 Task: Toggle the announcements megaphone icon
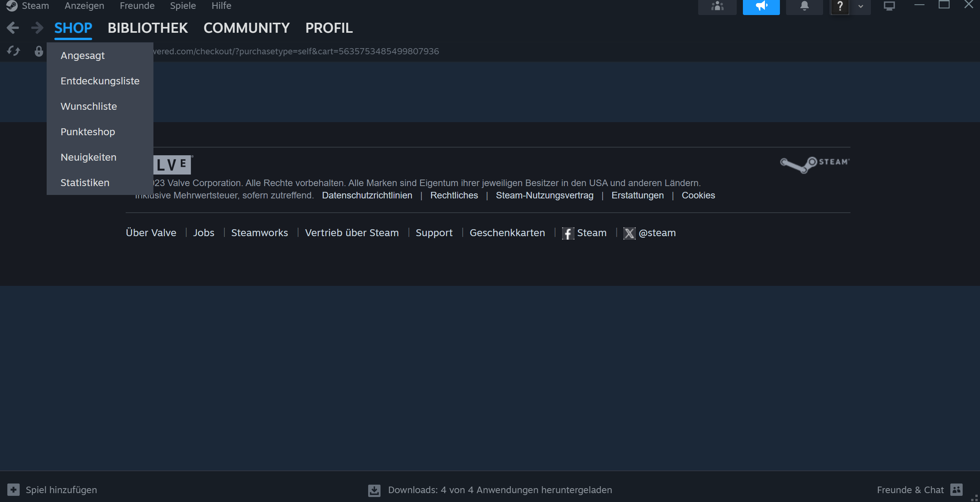[761, 6]
